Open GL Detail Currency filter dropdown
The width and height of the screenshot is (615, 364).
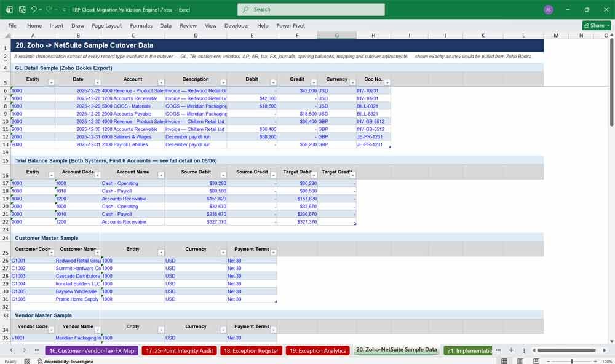[352, 82]
